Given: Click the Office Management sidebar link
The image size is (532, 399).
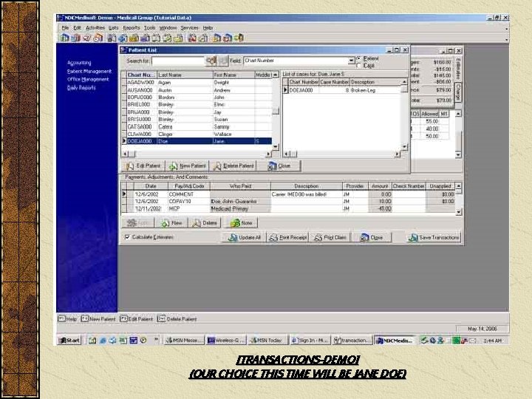Looking at the screenshot, I should coord(88,79).
